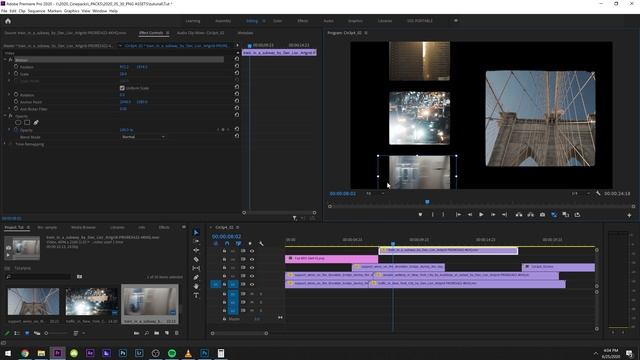Toggle the Motion effect fx switch
Viewport: 640px width, 360px height.
coord(11,60)
